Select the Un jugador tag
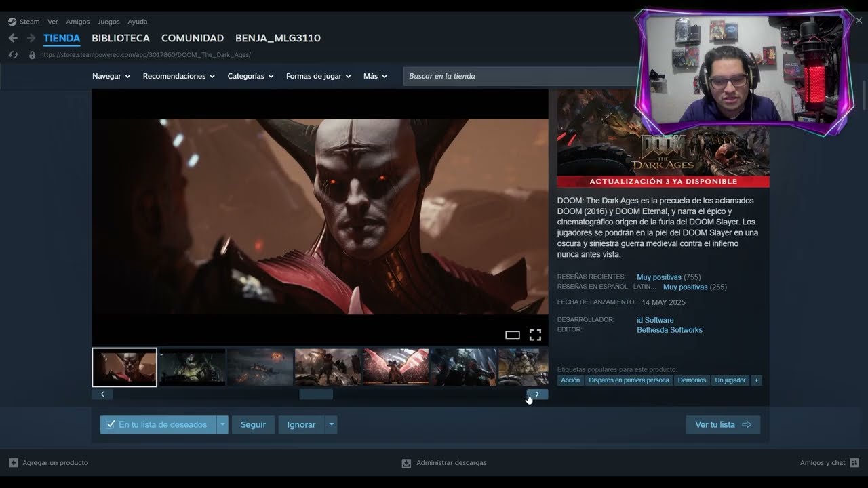The image size is (868, 488). [x=730, y=380]
